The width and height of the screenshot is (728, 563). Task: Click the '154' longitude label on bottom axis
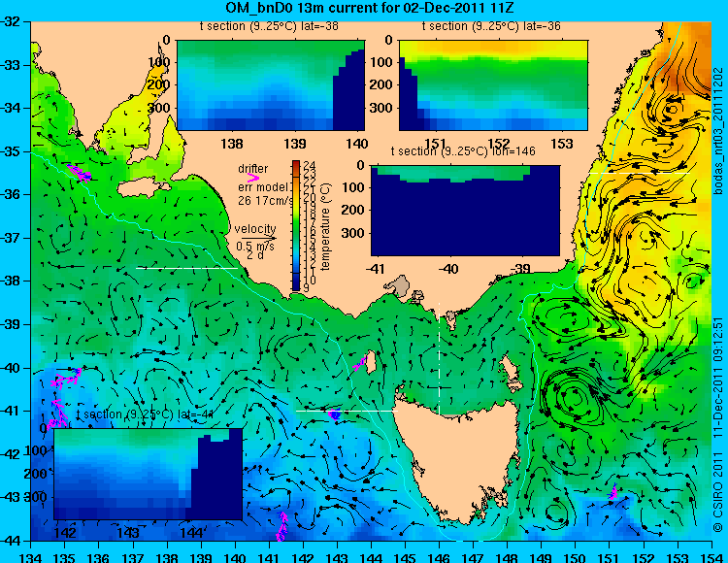pyautogui.click(x=711, y=557)
